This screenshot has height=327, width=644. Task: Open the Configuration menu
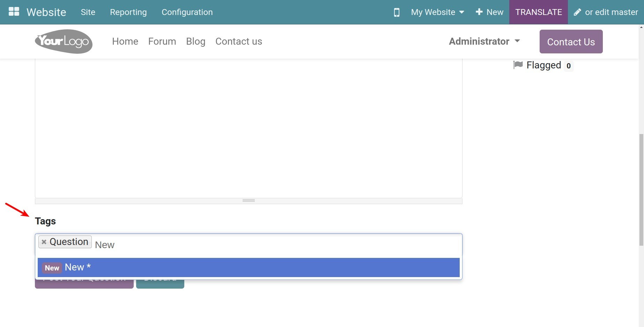(187, 12)
